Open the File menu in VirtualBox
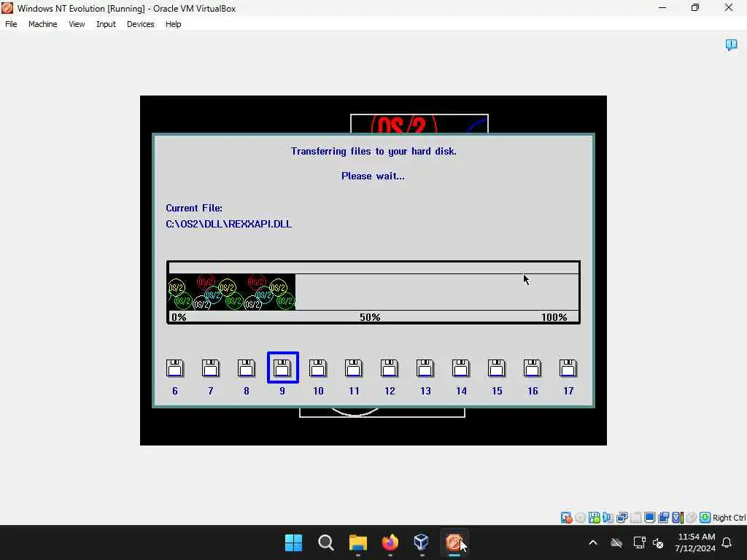The width and height of the screenshot is (747, 560). (x=11, y=24)
